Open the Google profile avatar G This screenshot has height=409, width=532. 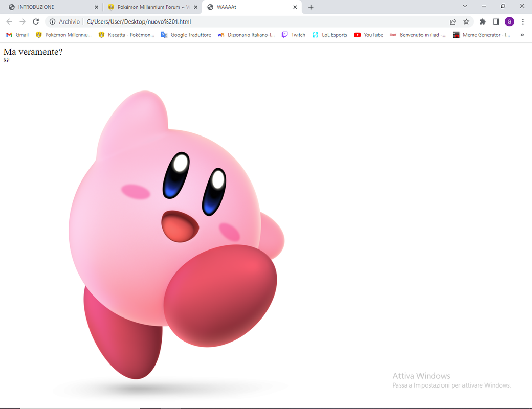[x=509, y=21]
